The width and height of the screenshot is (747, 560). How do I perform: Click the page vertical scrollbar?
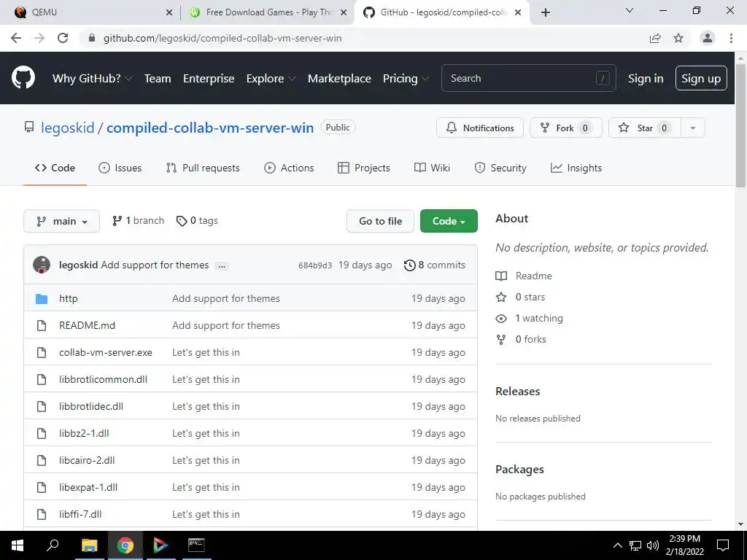tap(740, 124)
